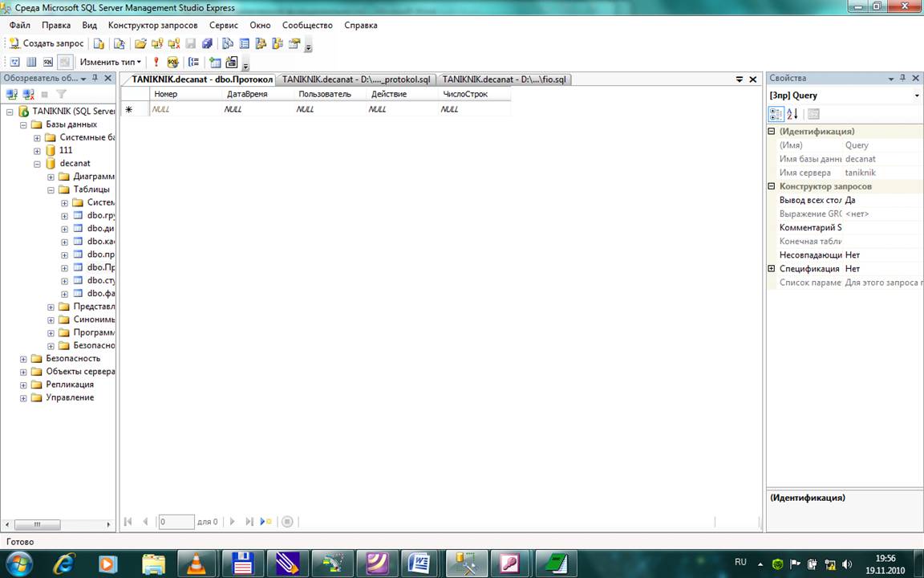Switch to the fio.sql tab

[505, 79]
